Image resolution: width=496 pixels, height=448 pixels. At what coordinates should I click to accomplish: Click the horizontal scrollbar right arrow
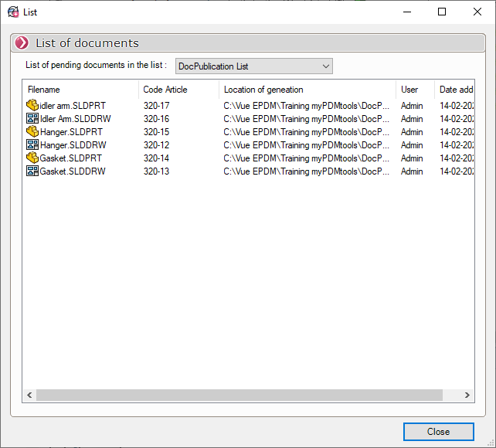(467, 395)
